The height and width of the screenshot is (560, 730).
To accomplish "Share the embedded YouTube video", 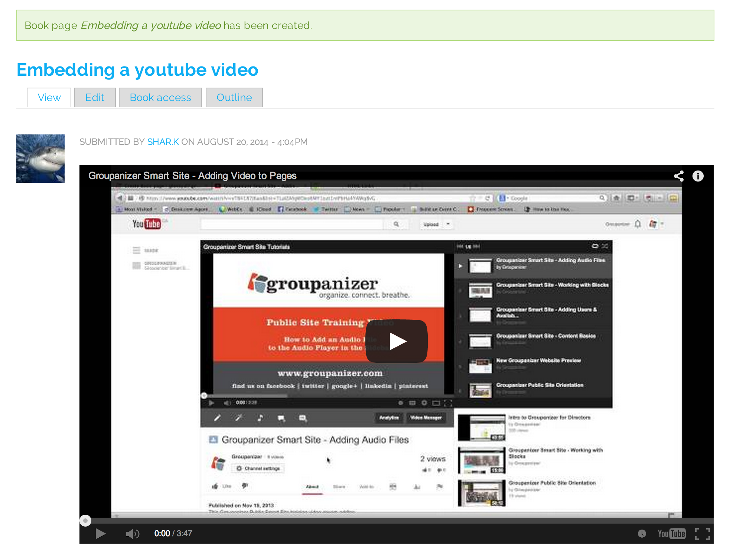I will (679, 176).
